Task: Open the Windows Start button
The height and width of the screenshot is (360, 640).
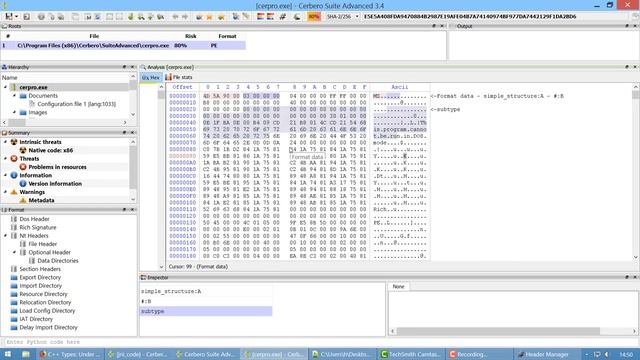Action: 8,354
